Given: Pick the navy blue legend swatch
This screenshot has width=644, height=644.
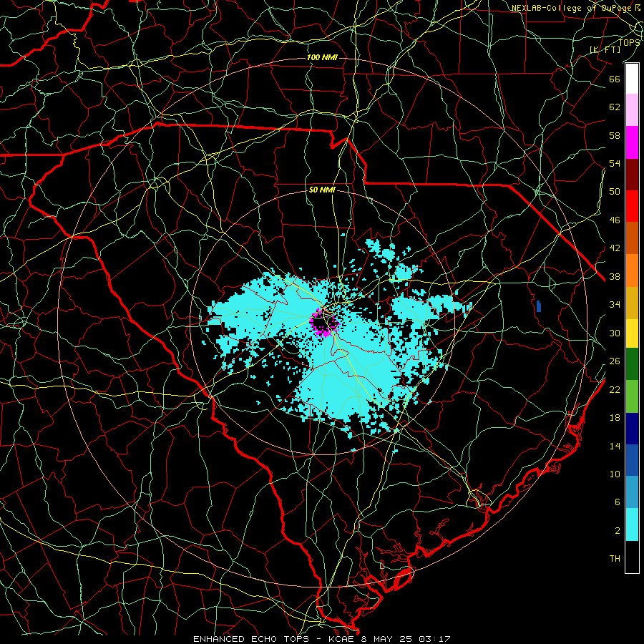Looking at the screenshot, I should [x=632, y=429].
